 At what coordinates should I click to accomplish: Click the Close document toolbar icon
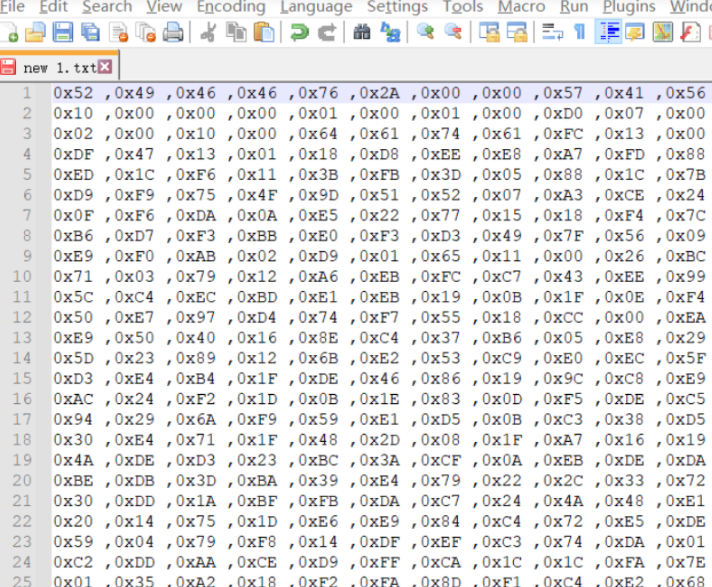119,32
